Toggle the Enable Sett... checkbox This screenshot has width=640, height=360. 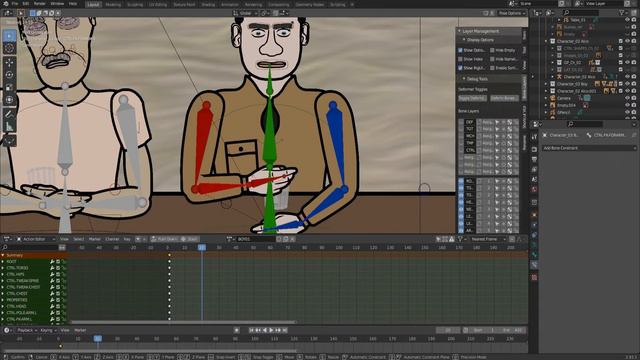(x=492, y=68)
